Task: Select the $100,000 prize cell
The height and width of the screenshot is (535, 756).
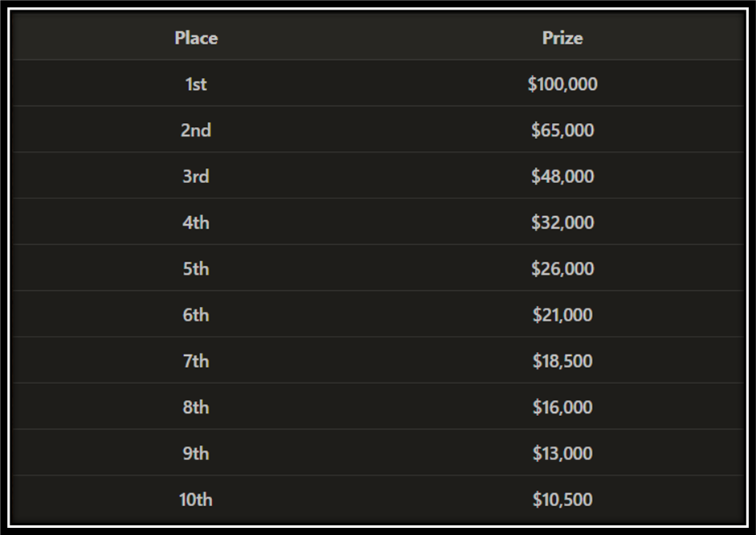Action: click(x=562, y=84)
